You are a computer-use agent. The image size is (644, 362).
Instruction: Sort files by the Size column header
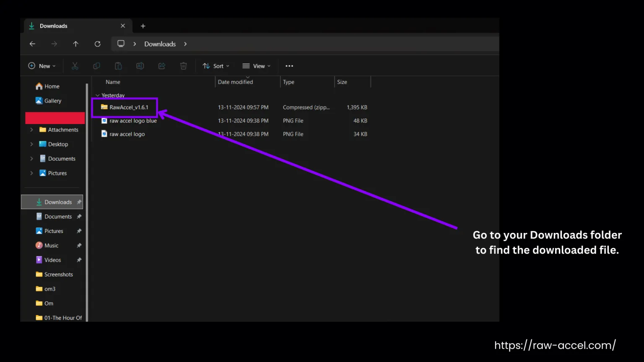tap(342, 82)
